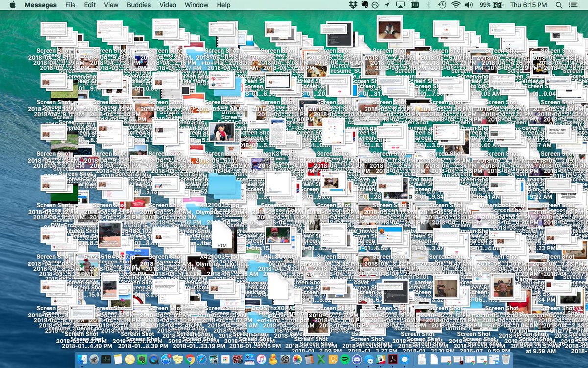The height and width of the screenshot is (368, 588).
Task: Launch Safari from the Dock
Action: point(202,359)
